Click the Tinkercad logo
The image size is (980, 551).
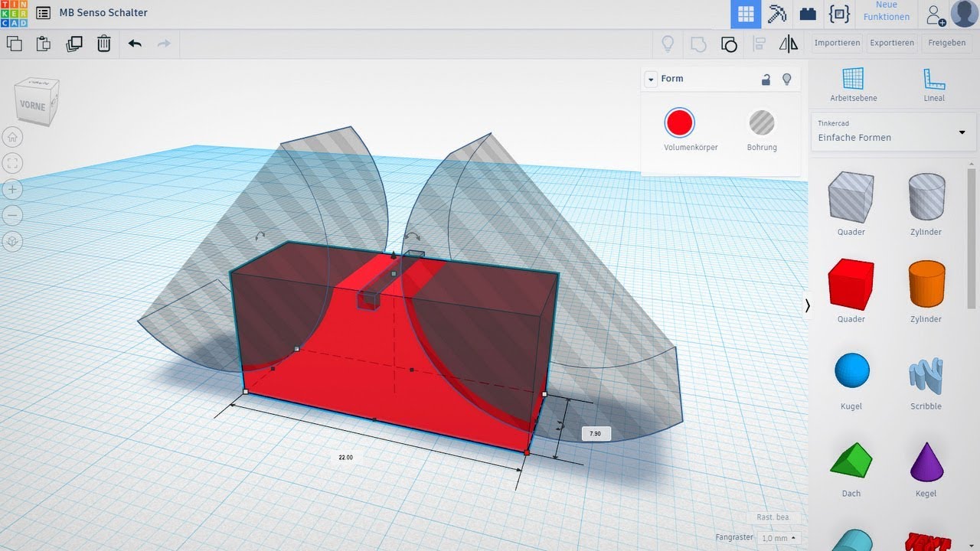[x=14, y=13]
